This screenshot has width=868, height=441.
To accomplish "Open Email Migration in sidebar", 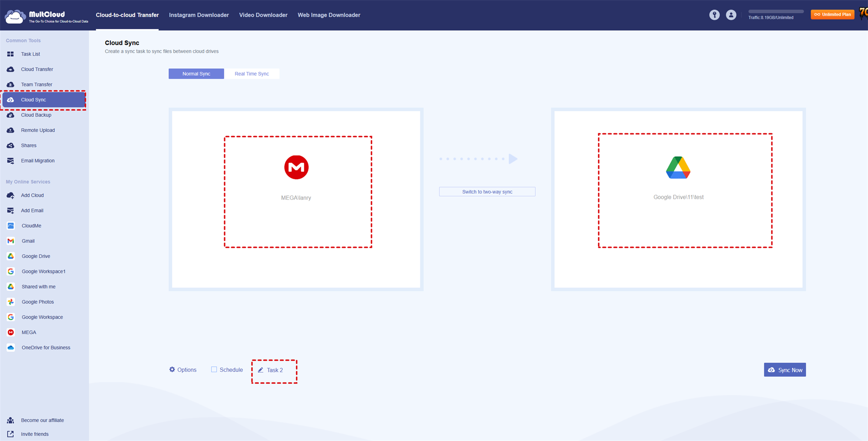I will (38, 161).
